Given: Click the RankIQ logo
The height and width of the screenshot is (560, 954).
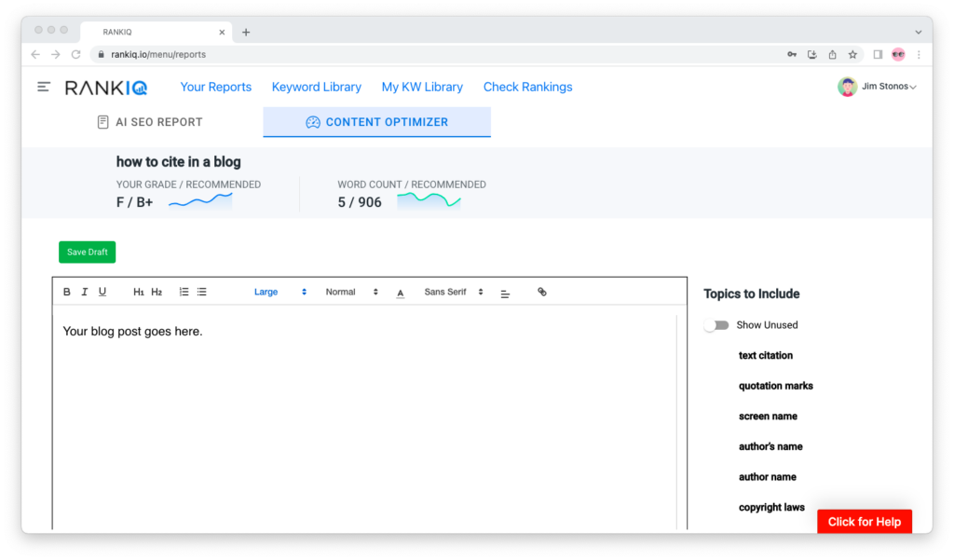Looking at the screenshot, I should (x=106, y=88).
